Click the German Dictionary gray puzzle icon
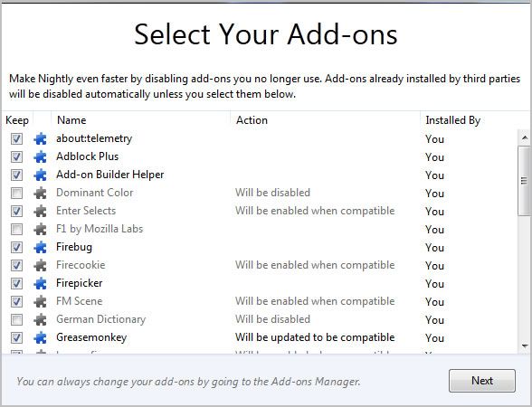This screenshot has height=407, width=532. click(40, 319)
